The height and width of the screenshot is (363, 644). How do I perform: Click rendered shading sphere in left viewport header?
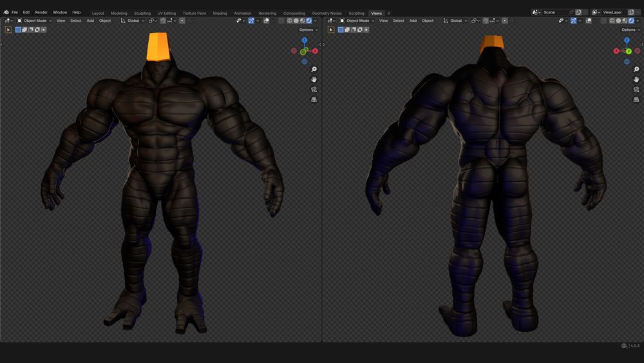pos(309,21)
